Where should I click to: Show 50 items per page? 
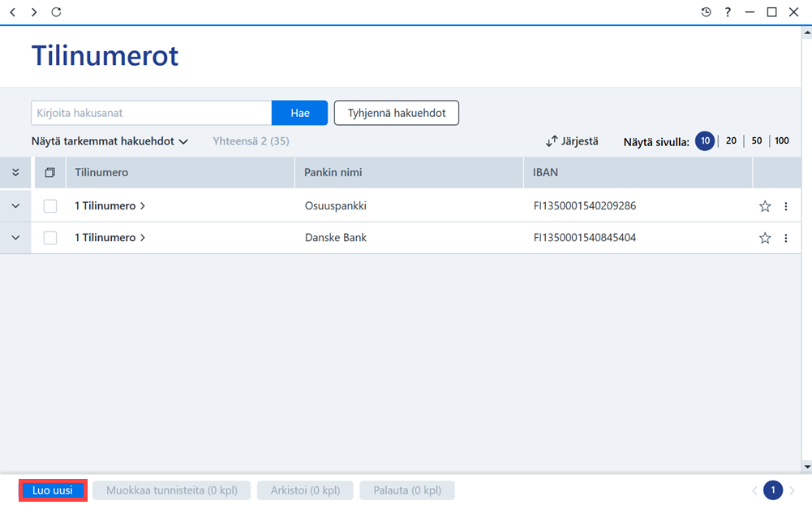757,140
